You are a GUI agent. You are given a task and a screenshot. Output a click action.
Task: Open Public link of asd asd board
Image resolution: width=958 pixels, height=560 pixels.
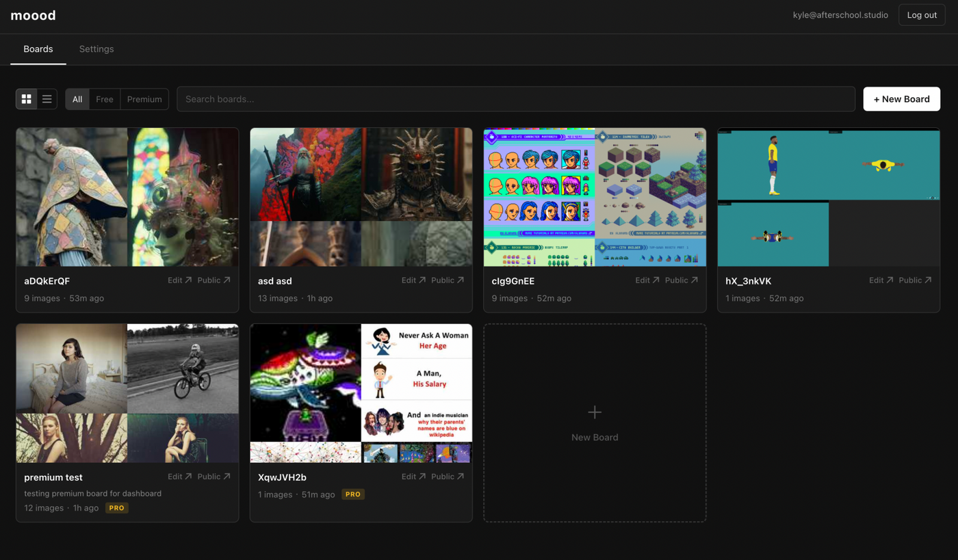(x=447, y=280)
